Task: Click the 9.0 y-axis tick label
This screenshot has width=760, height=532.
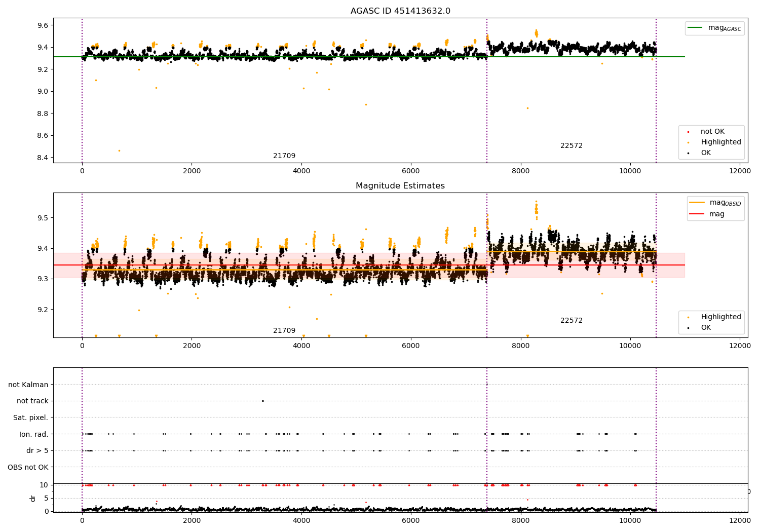Action: (x=43, y=92)
